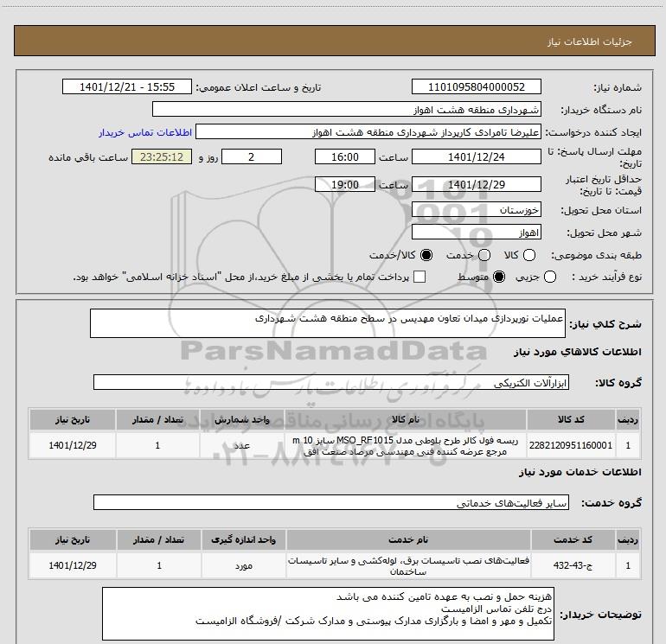Click the اطلاعات کالاهای مورد نیاز heading
Viewport: 666px width, 644px height.
click(578, 352)
